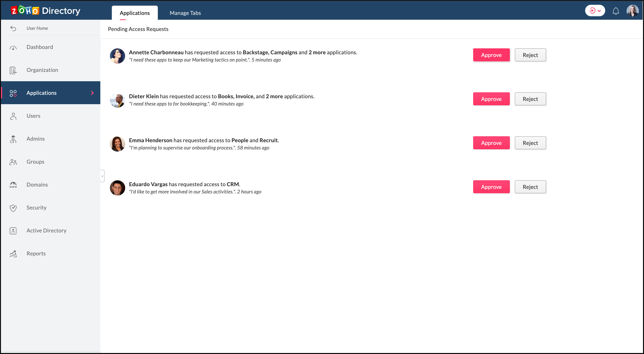The image size is (644, 354).
Task: Open notifications via the bell icon
Action: pos(616,11)
